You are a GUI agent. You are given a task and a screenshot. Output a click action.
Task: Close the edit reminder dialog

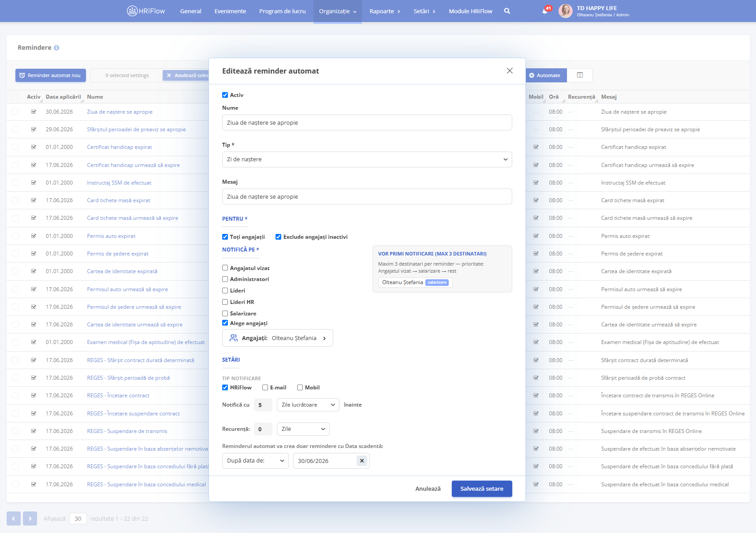[510, 70]
